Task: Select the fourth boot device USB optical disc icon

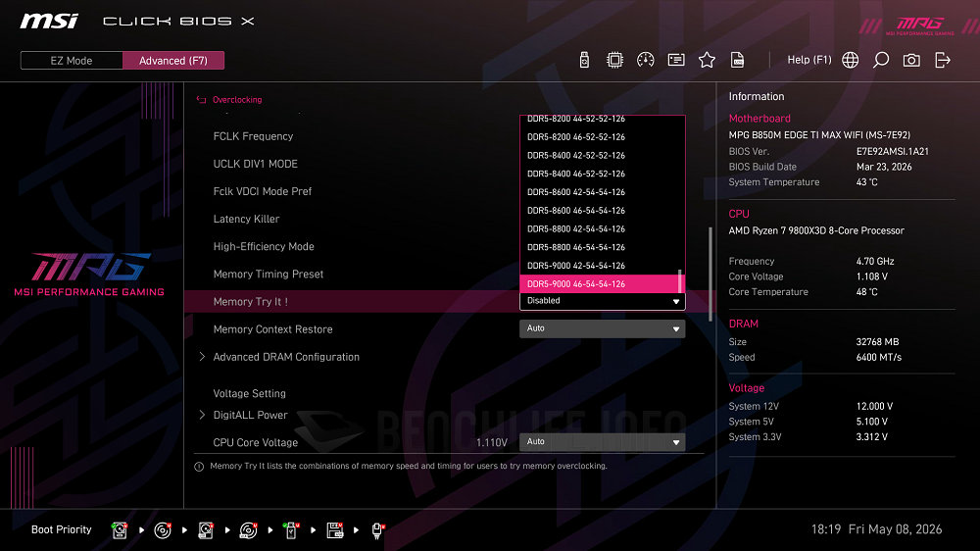Action: [x=248, y=530]
